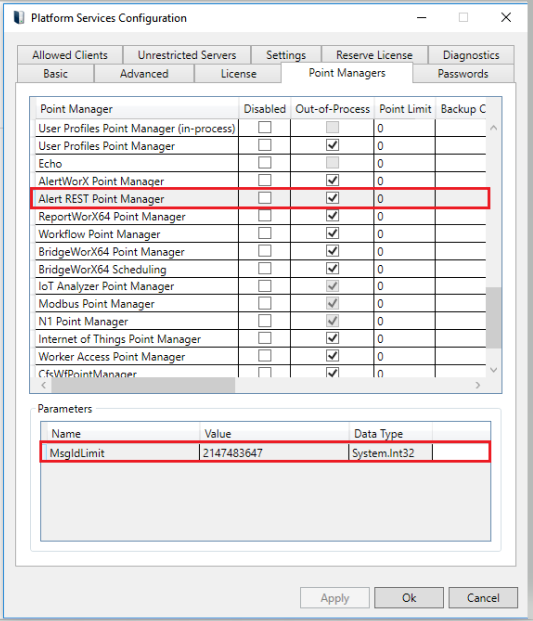Uncheck Out-of-Process for User Profiles Point Manager
The height and width of the screenshot is (621, 533).
[x=332, y=145]
